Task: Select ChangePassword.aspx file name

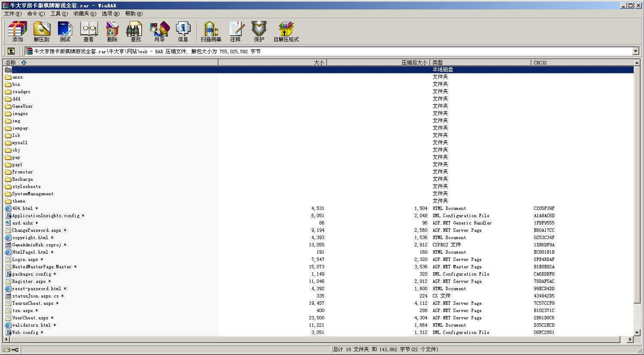Action: point(39,231)
